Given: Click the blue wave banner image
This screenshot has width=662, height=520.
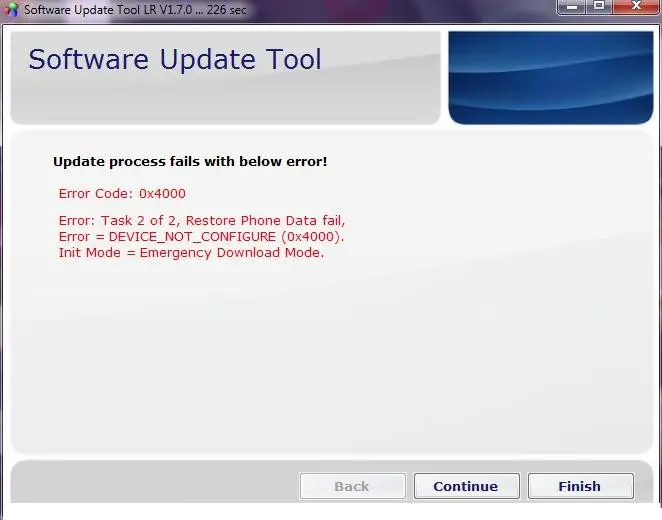Looking at the screenshot, I should click(551, 78).
